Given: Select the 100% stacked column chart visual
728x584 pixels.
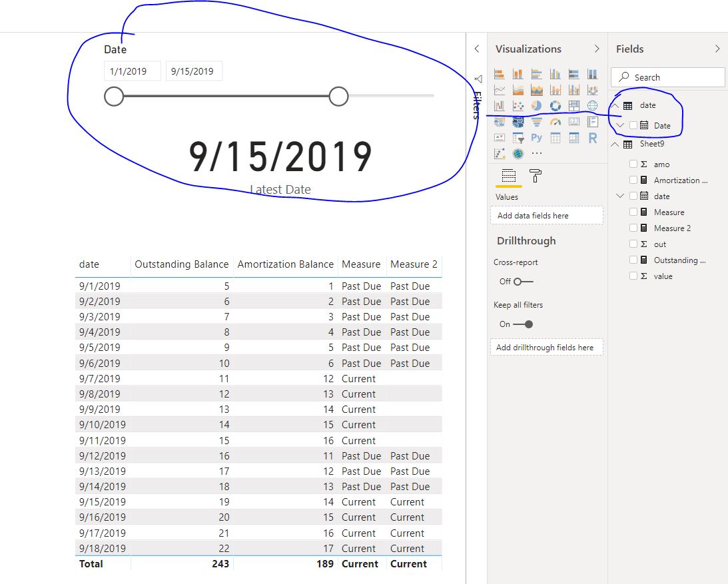Looking at the screenshot, I should click(592, 74).
